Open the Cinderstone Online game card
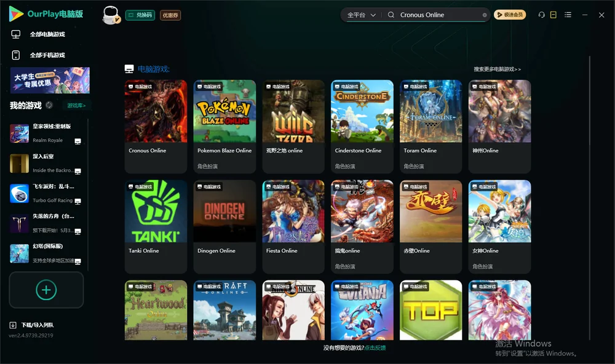The width and height of the screenshot is (615, 364). tap(362, 126)
